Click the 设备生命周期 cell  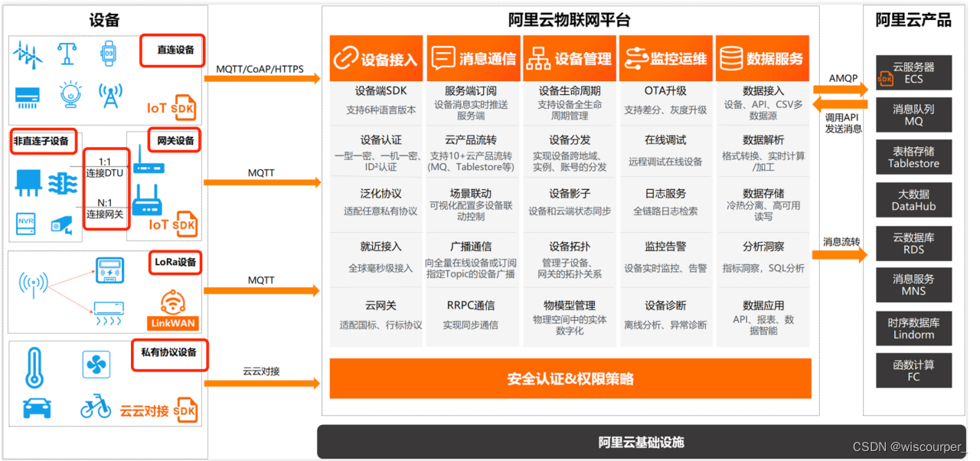(570, 103)
